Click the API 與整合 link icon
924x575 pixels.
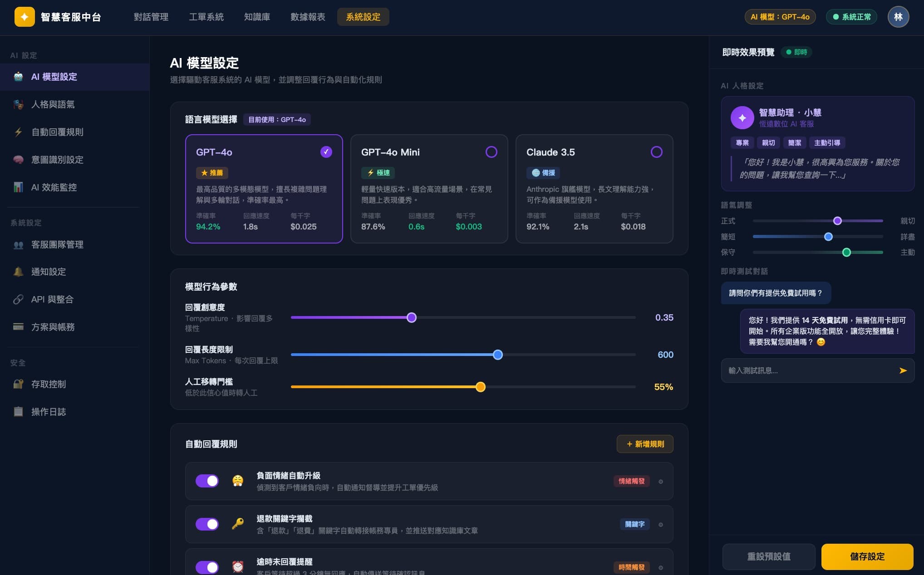point(18,299)
